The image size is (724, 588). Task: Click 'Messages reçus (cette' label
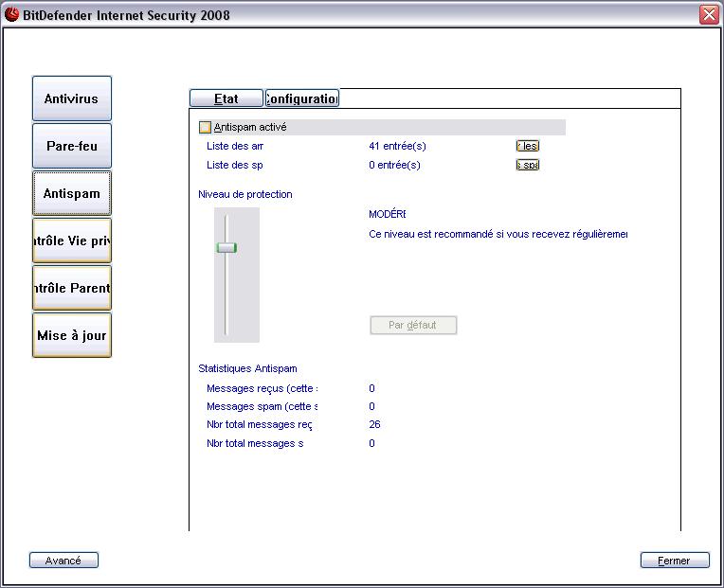(262, 388)
